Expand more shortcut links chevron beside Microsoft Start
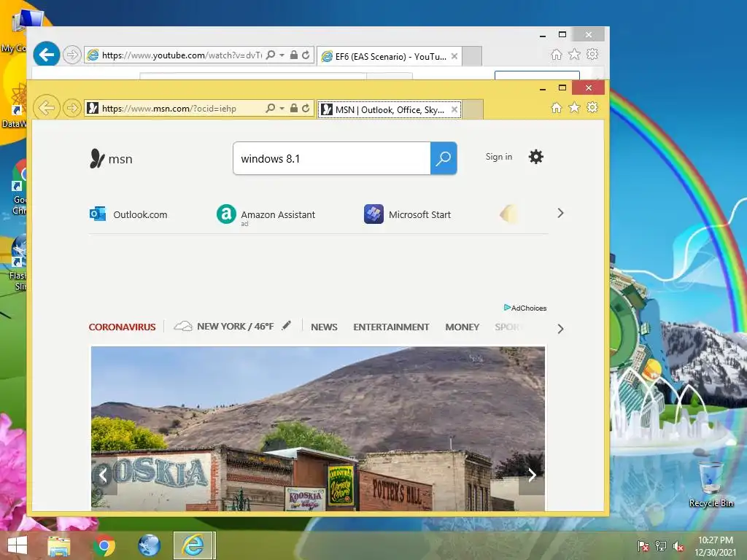The height and width of the screenshot is (560, 747). tap(560, 213)
